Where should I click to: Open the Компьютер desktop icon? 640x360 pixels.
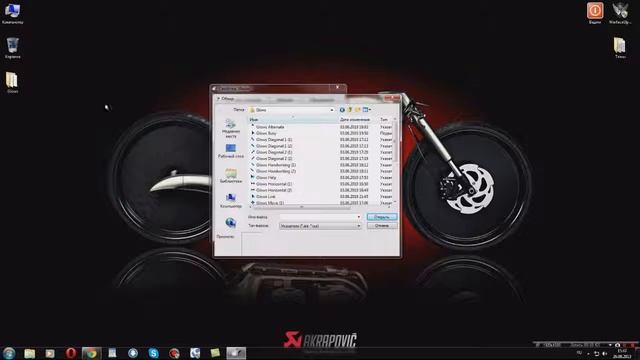[x=12, y=13]
